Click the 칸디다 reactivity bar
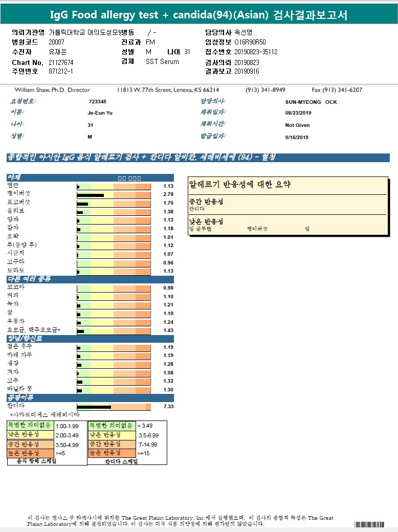The image size is (398, 532). point(114,407)
